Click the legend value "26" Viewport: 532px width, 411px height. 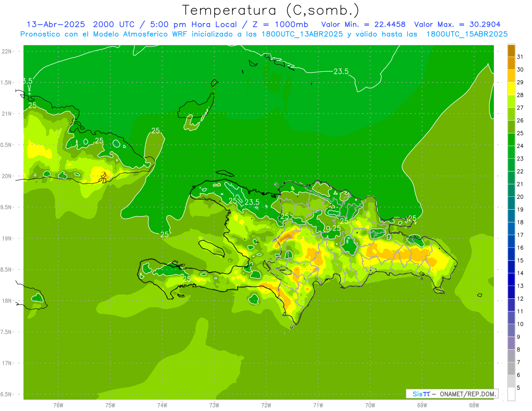pos(520,121)
